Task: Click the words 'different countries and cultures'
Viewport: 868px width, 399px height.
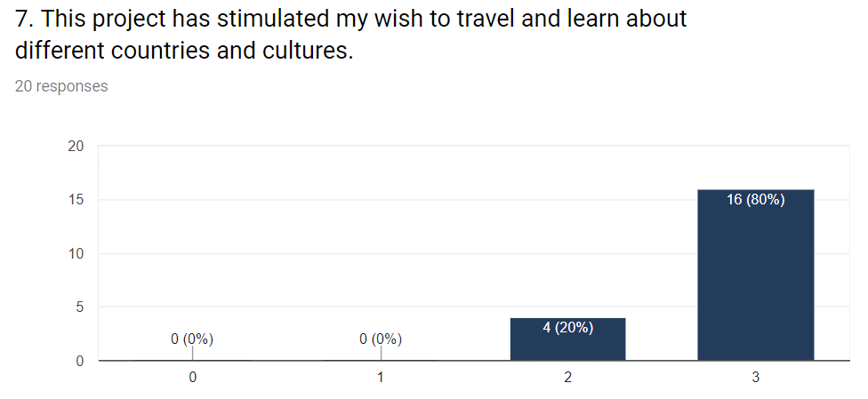Action: (x=184, y=51)
